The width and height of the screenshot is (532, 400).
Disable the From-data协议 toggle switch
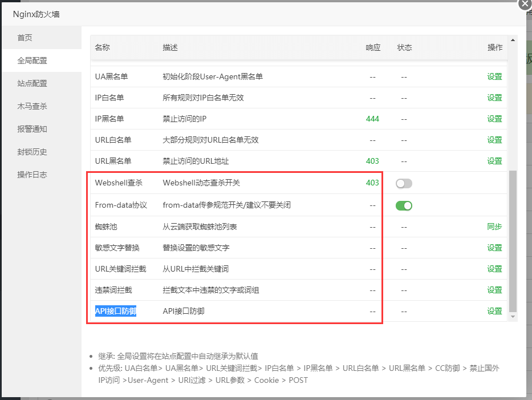[x=404, y=206]
